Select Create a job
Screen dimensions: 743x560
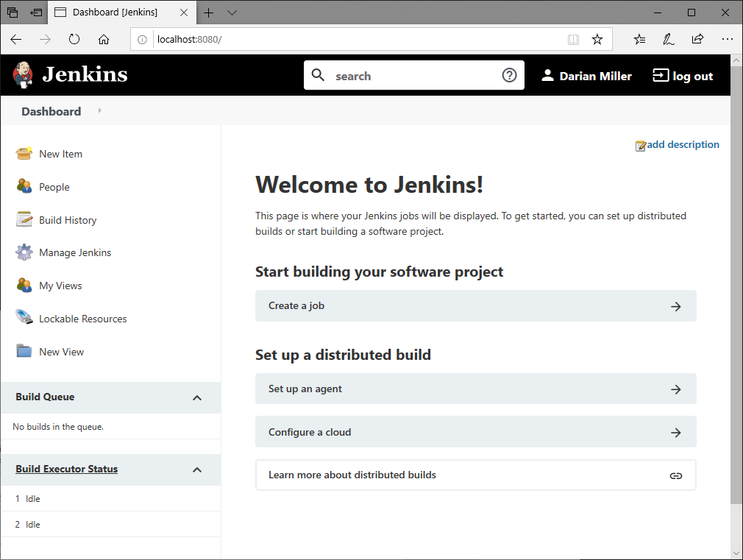point(475,305)
